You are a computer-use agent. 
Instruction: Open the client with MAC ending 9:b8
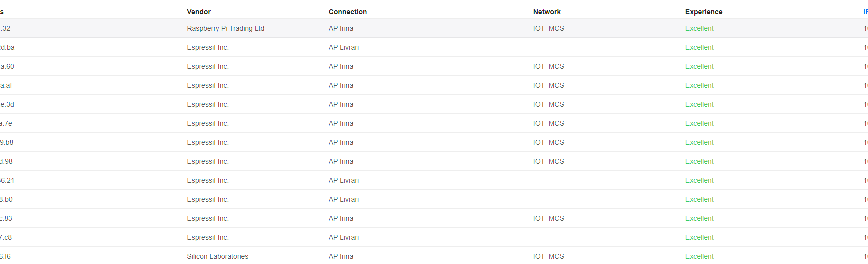tap(7, 142)
